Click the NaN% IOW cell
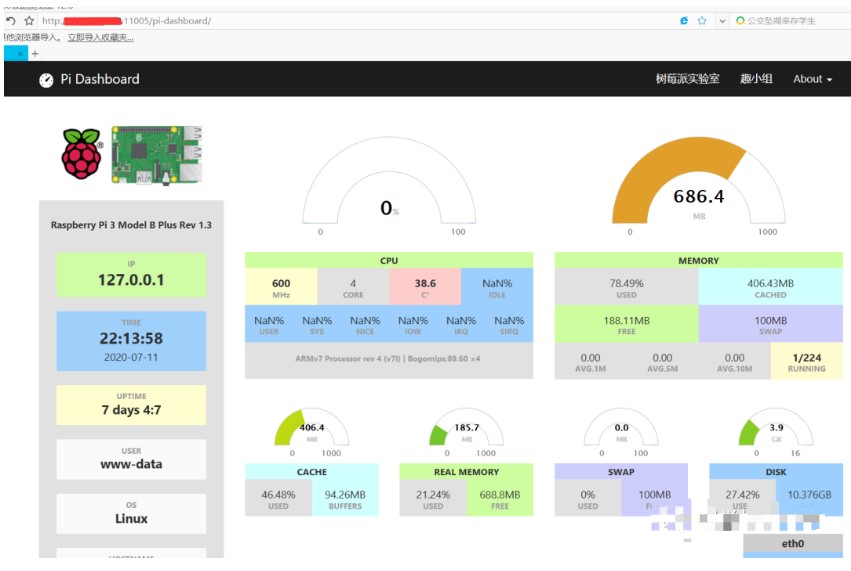851x571 pixels. click(x=413, y=324)
